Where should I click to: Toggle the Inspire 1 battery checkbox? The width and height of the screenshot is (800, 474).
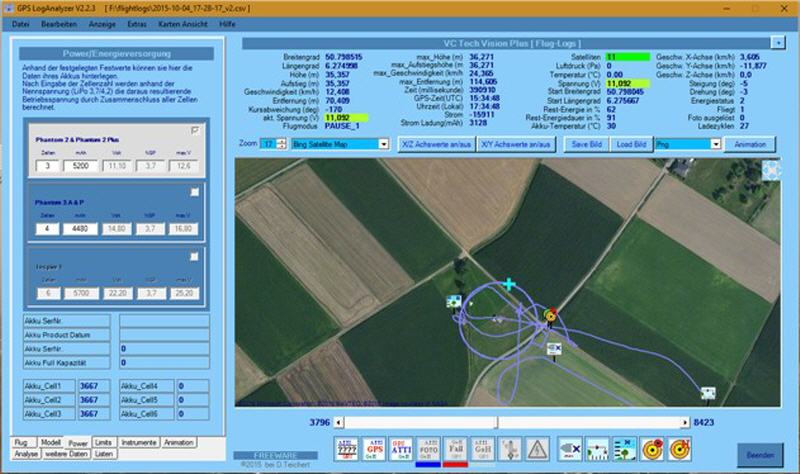tap(194, 257)
